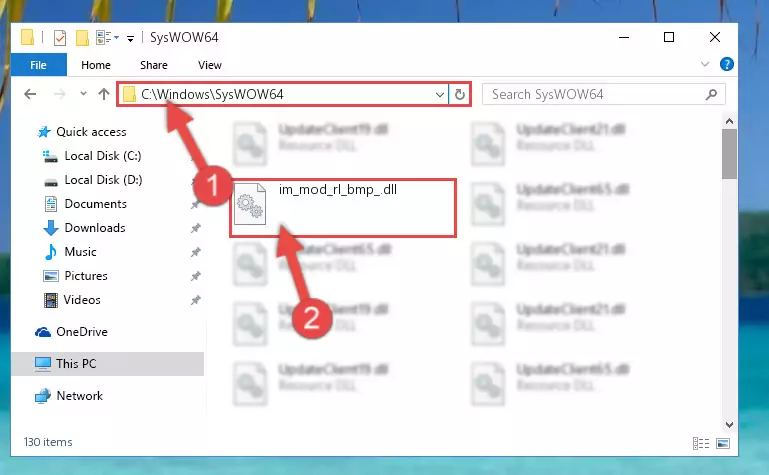
Task: Click the folder icon in title bar
Action: [28, 37]
